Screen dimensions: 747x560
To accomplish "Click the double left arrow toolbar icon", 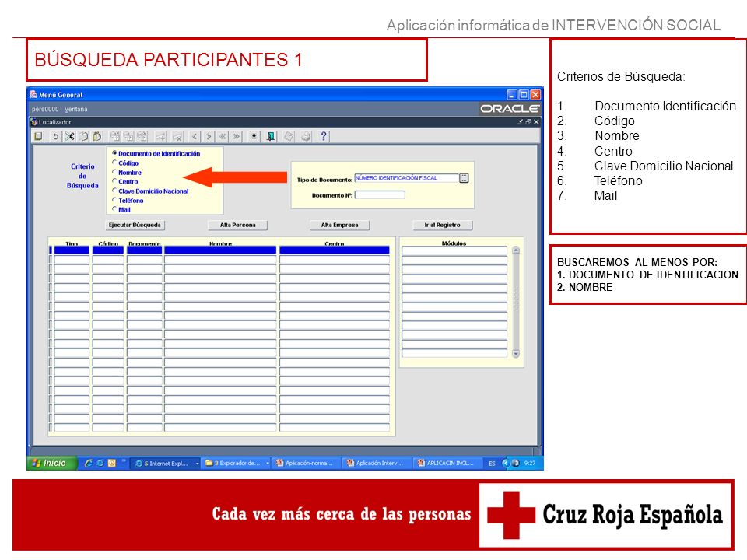I will (223, 137).
